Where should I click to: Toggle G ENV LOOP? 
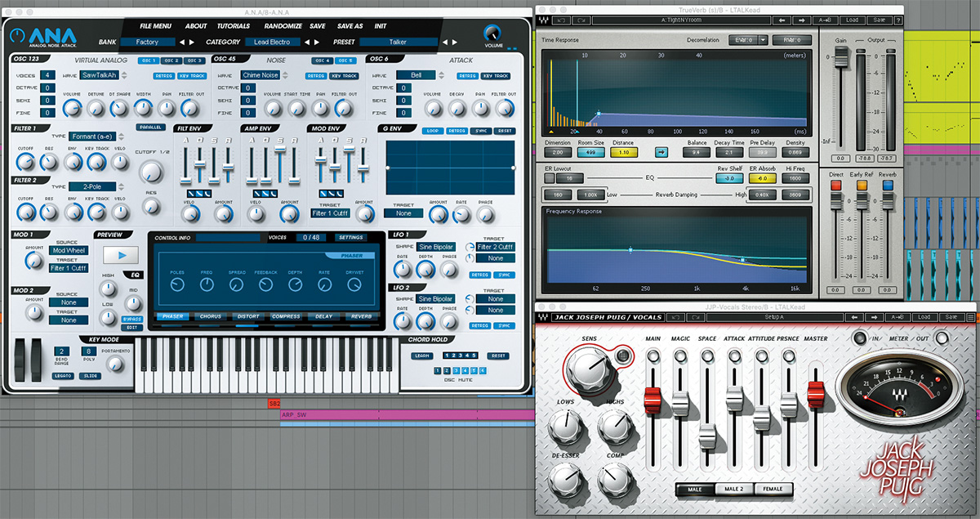coord(432,131)
